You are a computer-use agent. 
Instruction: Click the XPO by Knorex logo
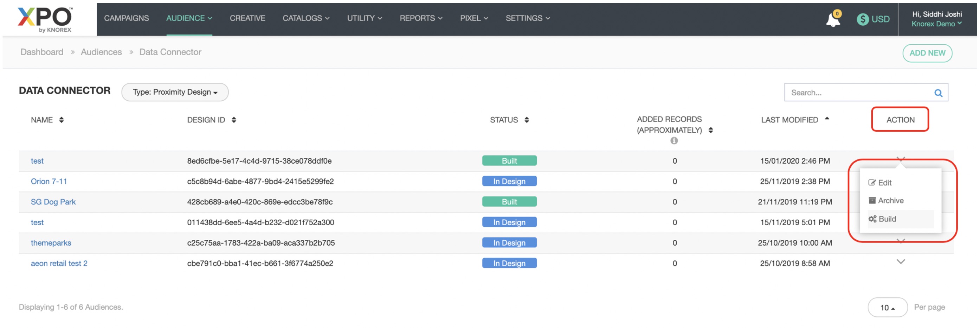[45, 19]
